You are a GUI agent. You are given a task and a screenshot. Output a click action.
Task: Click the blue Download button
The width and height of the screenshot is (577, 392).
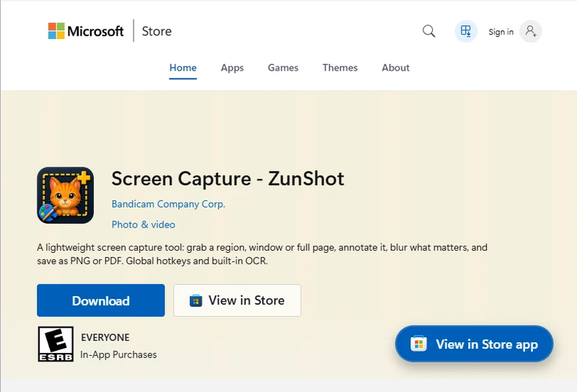point(101,300)
